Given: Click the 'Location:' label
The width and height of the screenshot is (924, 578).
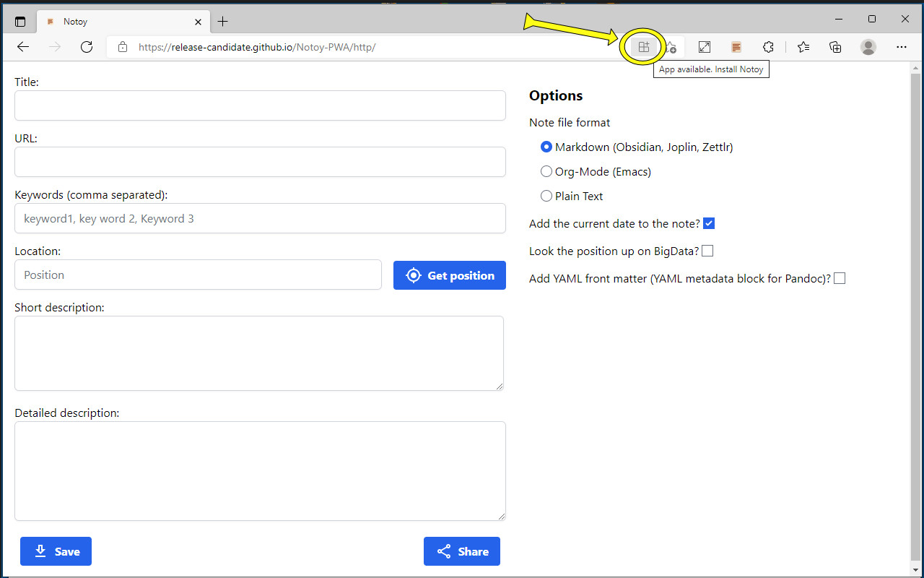Looking at the screenshot, I should point(38,251).
